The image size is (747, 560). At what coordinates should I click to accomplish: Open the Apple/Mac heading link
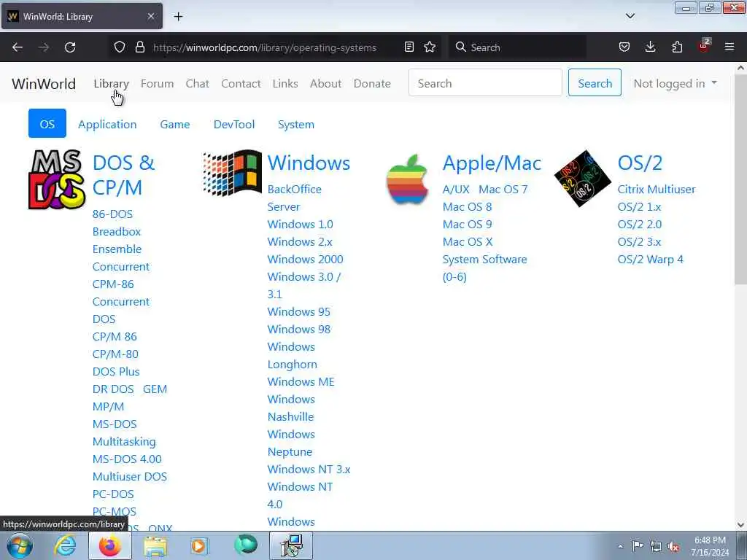[492, 163]
